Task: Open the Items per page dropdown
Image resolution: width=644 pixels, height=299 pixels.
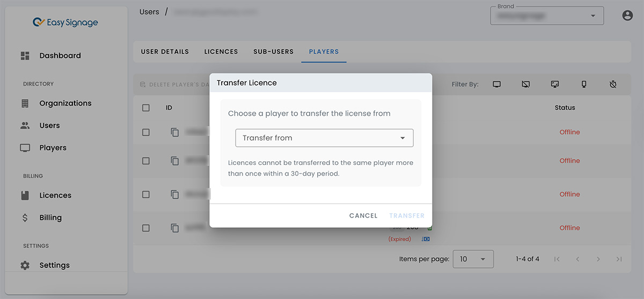Action: click(x=473, y=259)
